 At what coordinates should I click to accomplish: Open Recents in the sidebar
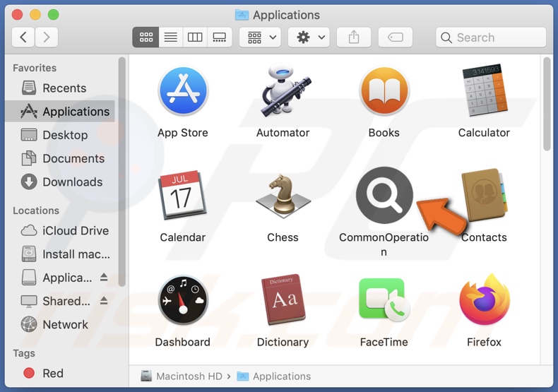click(x=60, y=88)
